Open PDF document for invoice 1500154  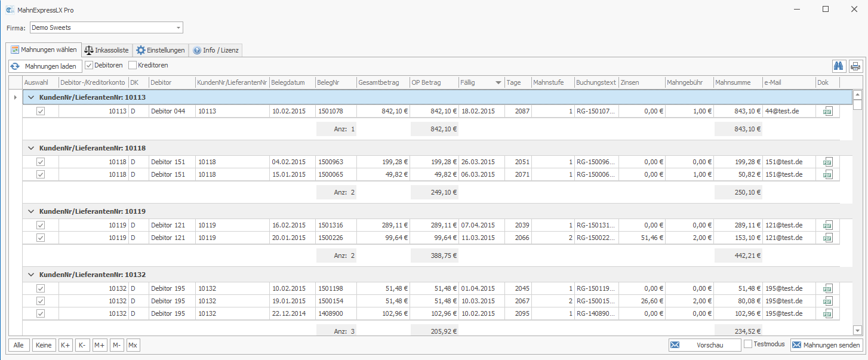[x=827, y=301]
